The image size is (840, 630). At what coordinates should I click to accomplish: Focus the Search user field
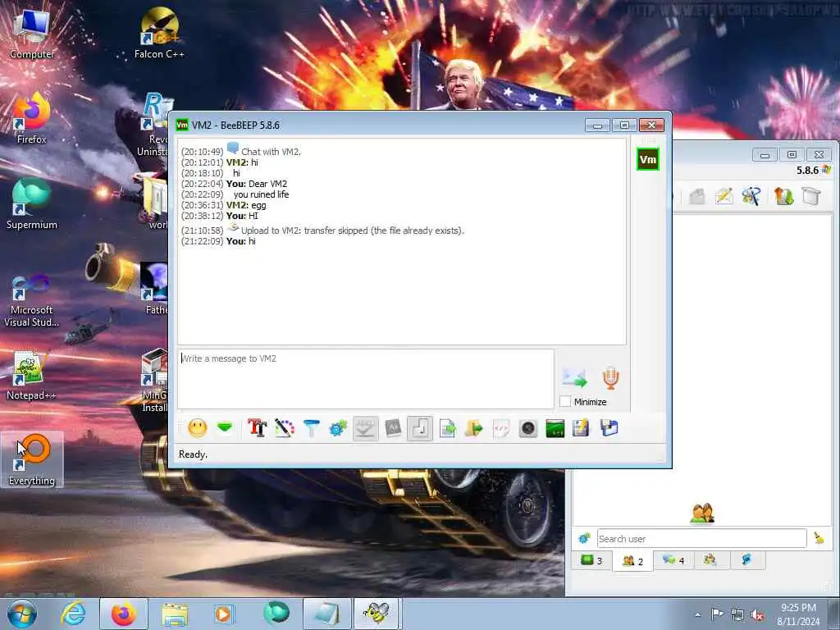(x=702, y=538)
